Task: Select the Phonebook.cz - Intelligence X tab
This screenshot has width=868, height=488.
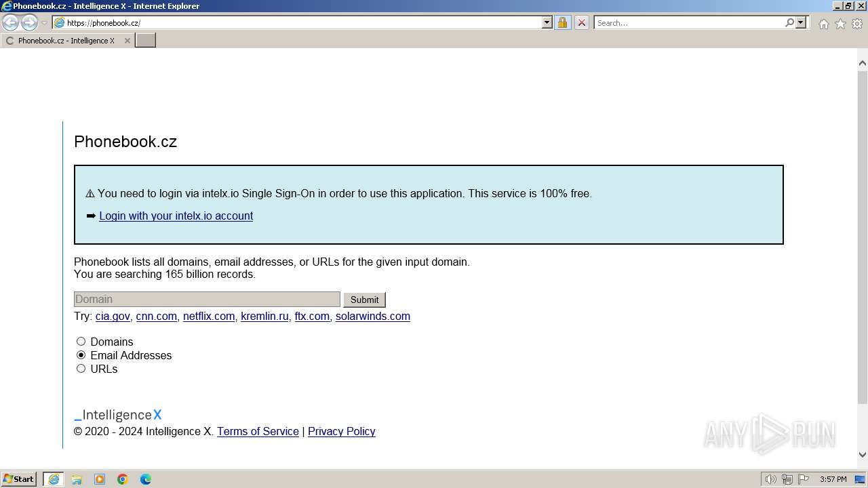Action: (x=66, y=41)
